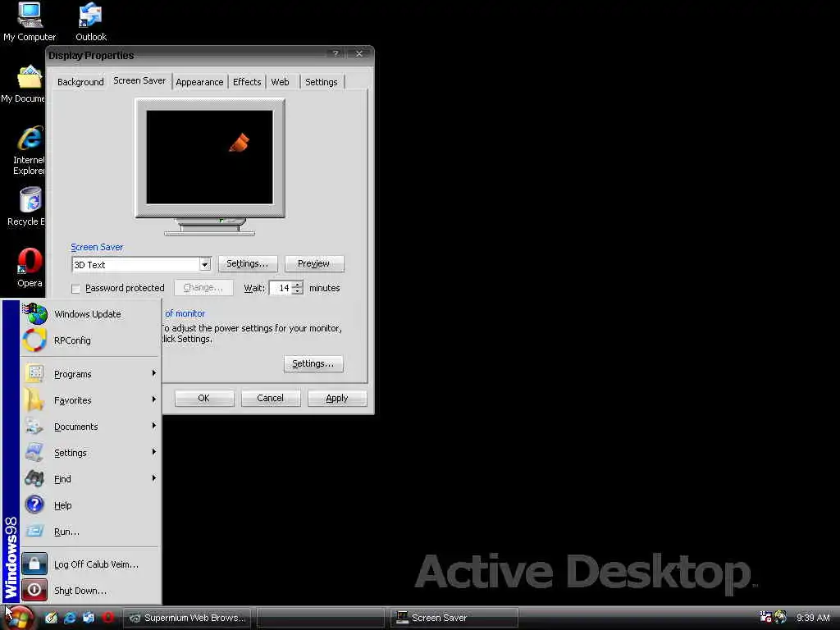Choose Run... from the Start menu
This screenshot has height=630, width=840.
tap(66, 532)
